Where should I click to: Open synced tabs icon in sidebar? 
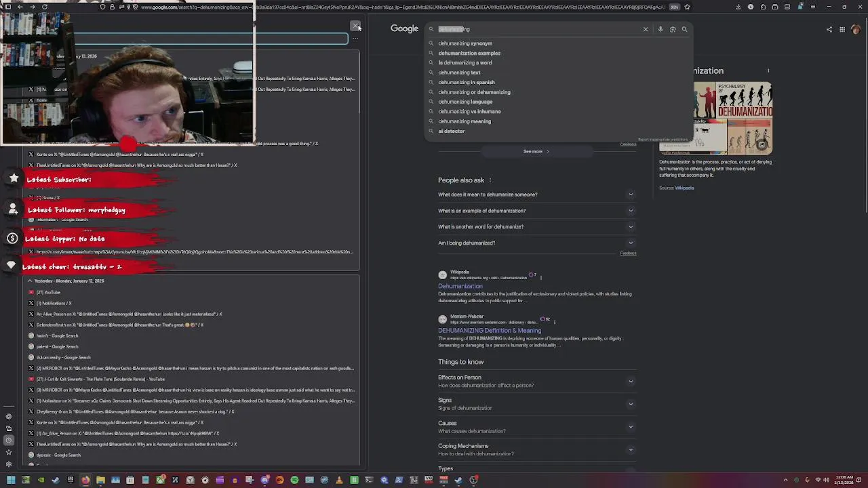9,428
